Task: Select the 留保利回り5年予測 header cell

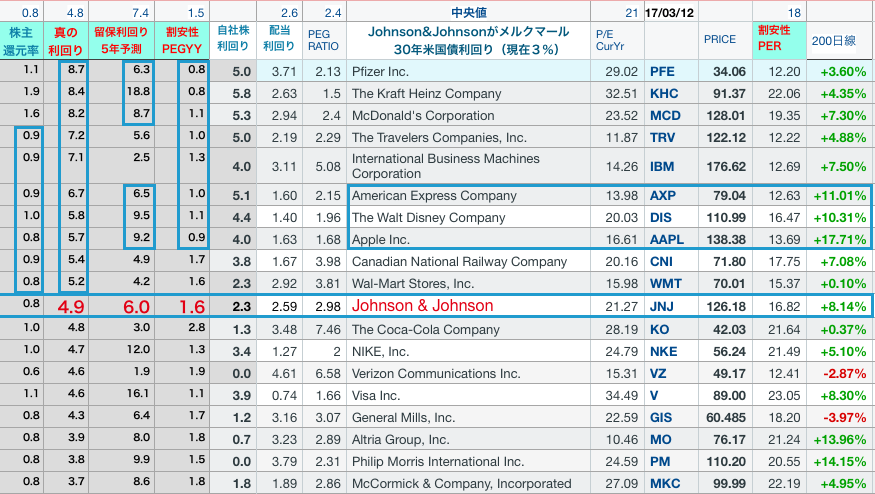Action: pyautogui.click(x=121, y=41)
